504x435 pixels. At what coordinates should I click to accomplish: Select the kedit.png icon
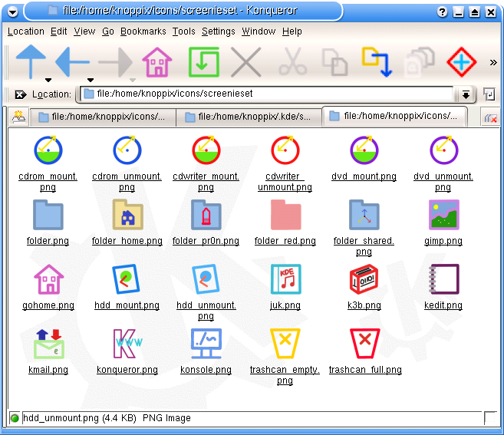[444, 279]
